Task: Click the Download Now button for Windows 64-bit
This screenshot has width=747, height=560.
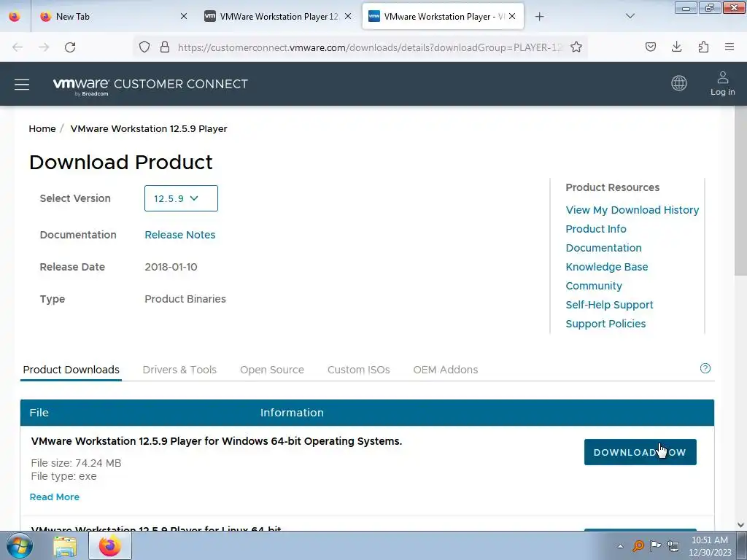Action: coord(640,452)
